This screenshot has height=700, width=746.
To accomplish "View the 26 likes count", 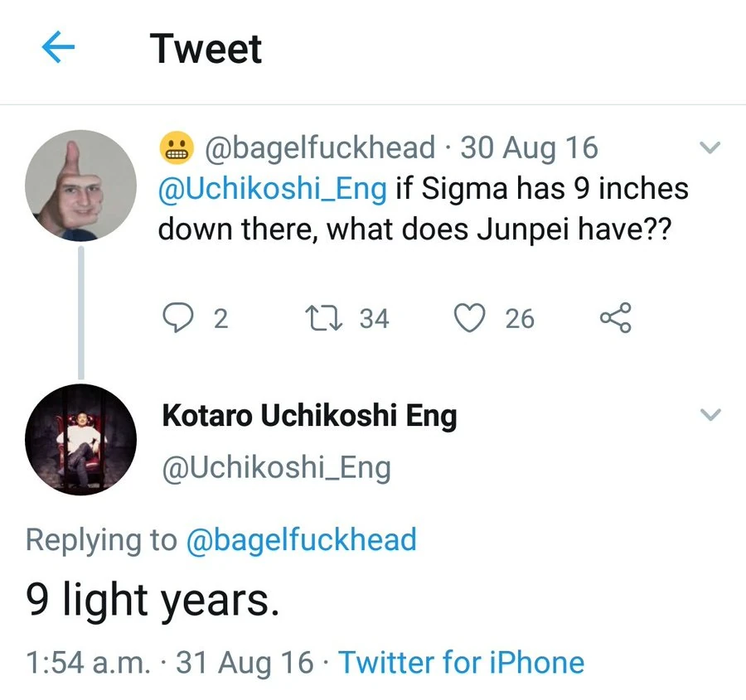I will point(520,319).
